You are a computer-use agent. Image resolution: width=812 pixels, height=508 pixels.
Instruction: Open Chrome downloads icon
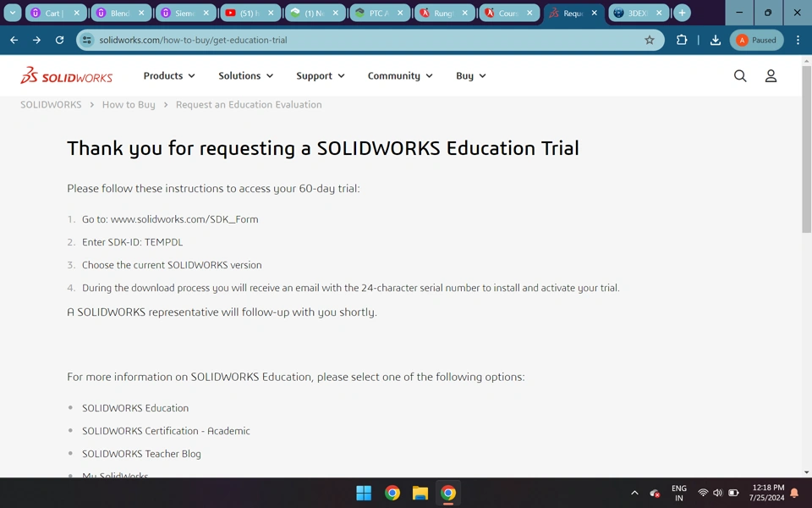coord(716,40)
